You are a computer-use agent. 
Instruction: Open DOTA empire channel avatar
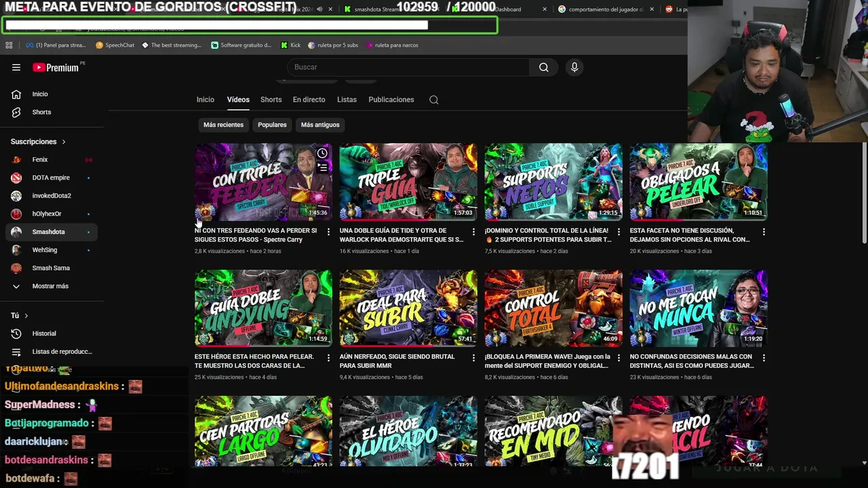[16, 178]
